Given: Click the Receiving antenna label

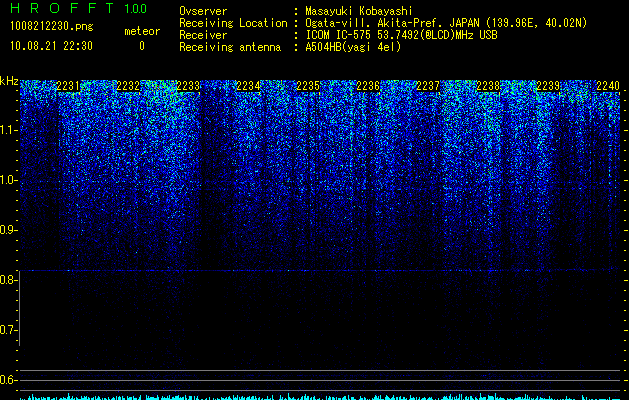Looking at the screenshot, I should click(x=230, y=47).
